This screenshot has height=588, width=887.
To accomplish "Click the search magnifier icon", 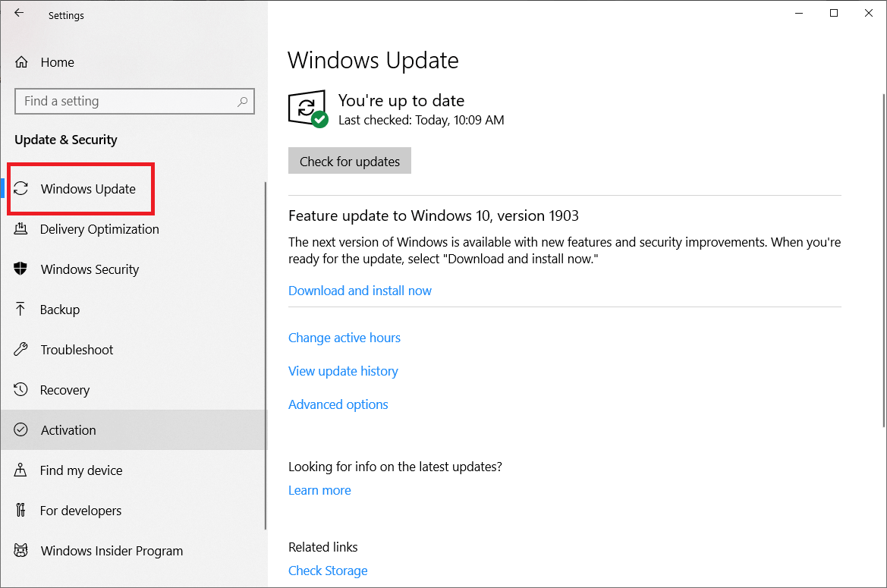I will point(242,102).
